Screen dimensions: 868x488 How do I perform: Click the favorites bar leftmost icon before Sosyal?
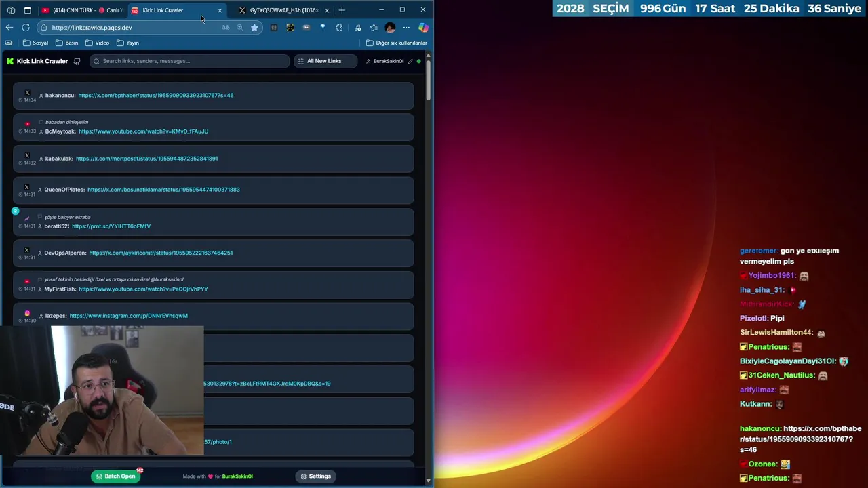[8, 43]
